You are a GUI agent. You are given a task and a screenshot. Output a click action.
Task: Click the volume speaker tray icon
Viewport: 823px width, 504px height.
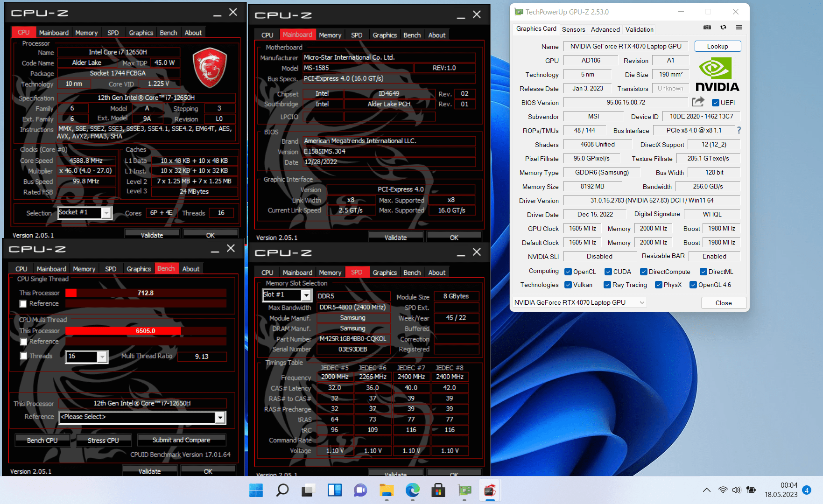coord(736,490)
